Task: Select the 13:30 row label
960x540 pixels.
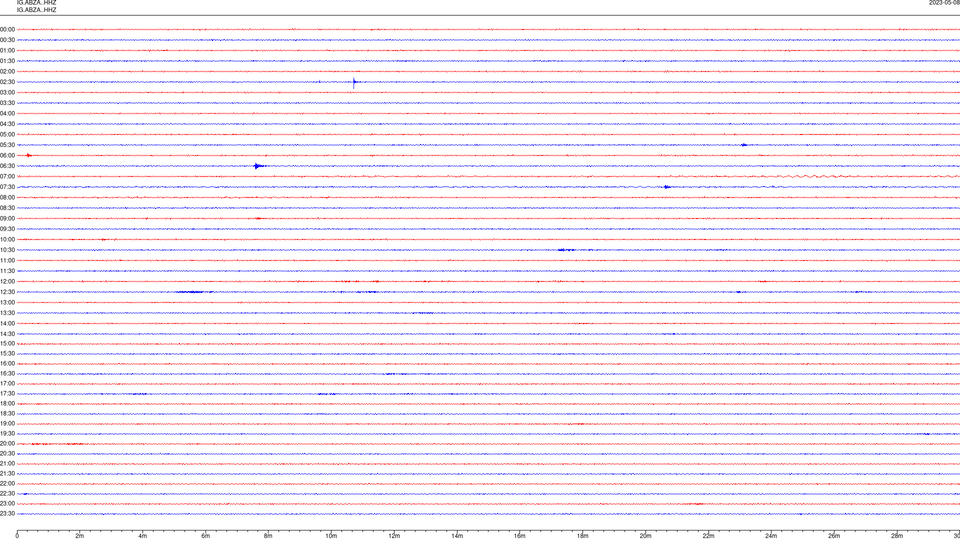Action: (7, 313)
